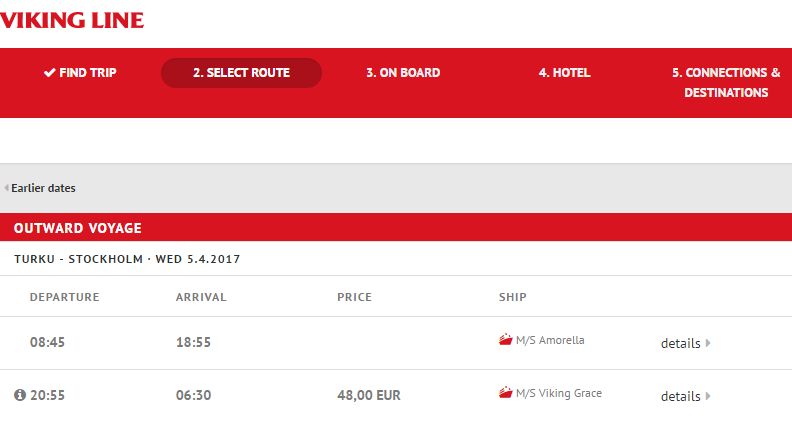Screen dimensions: 792x422
Task: Click the checkmark icon beside Find Trip
Action: (x=49, y=73)
